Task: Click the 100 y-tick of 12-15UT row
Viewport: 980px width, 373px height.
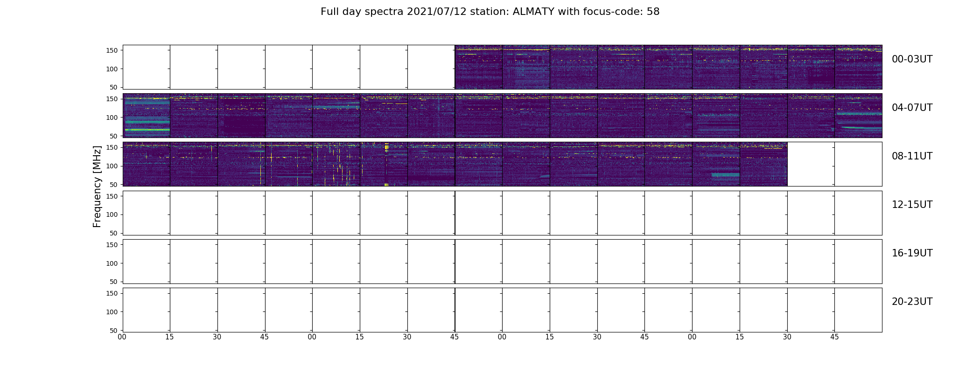Action: (111, 215)
